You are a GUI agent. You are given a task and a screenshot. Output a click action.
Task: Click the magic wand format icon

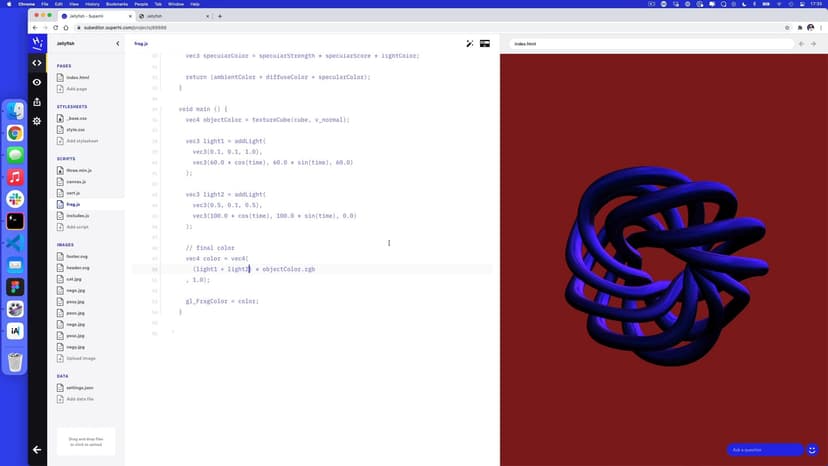pos(470,44)
